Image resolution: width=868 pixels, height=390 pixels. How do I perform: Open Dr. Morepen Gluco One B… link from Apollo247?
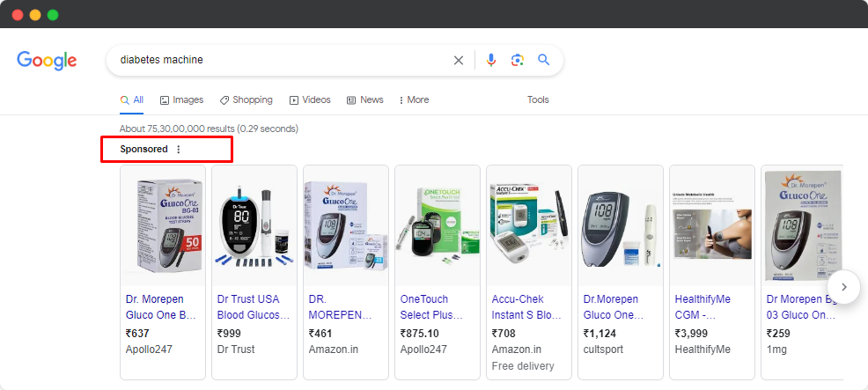click(160, 307)
